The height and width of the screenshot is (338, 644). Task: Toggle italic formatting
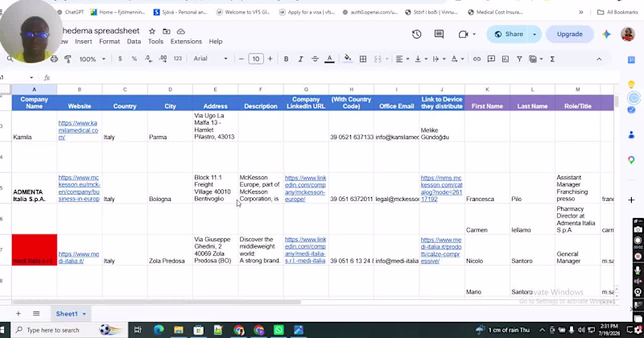pyautogui.click(x=300, y=59)
